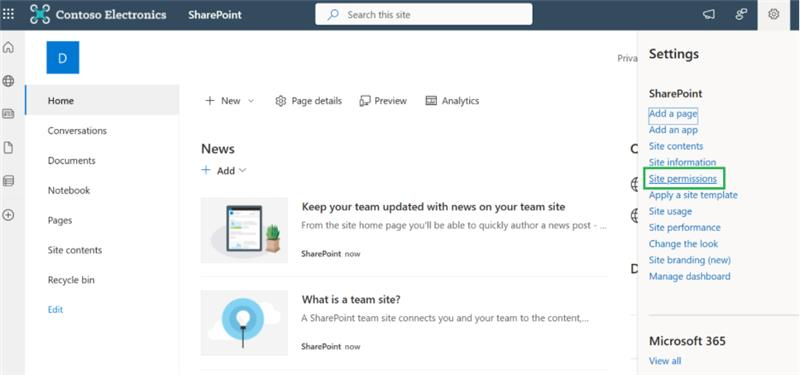Viewport: 800px width, 375px height.
Task: Open Site branding (new) link
Action: coord(690,260)
